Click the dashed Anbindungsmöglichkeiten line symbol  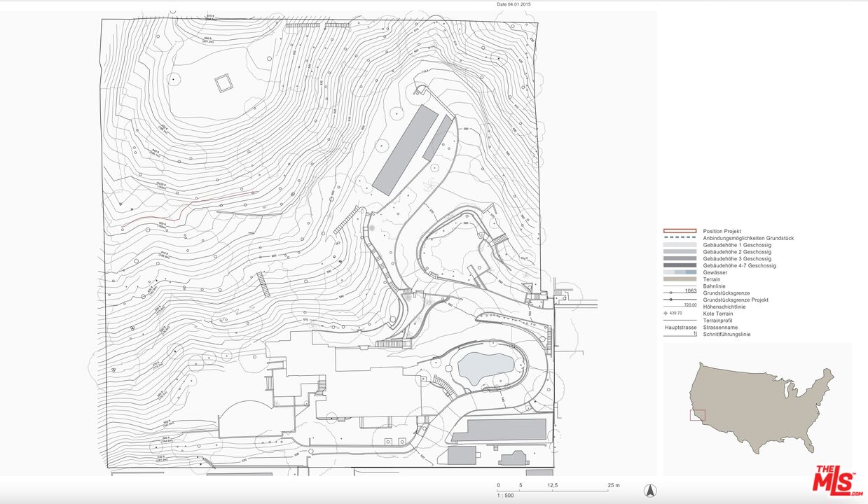tap(680, 238)
